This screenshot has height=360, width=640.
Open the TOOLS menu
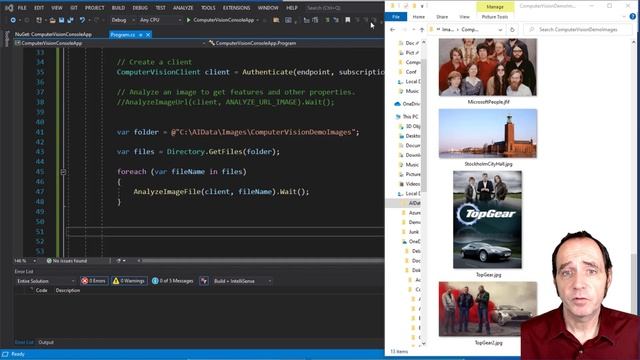pos(208,8)
